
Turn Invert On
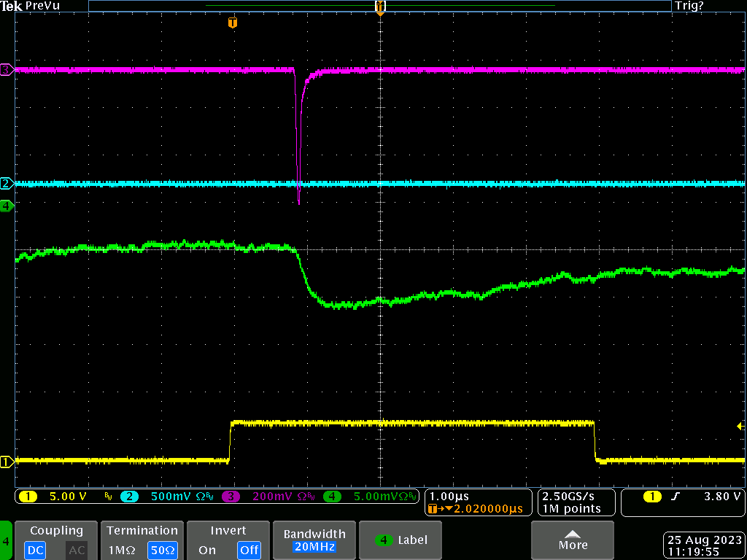(207, 550)
